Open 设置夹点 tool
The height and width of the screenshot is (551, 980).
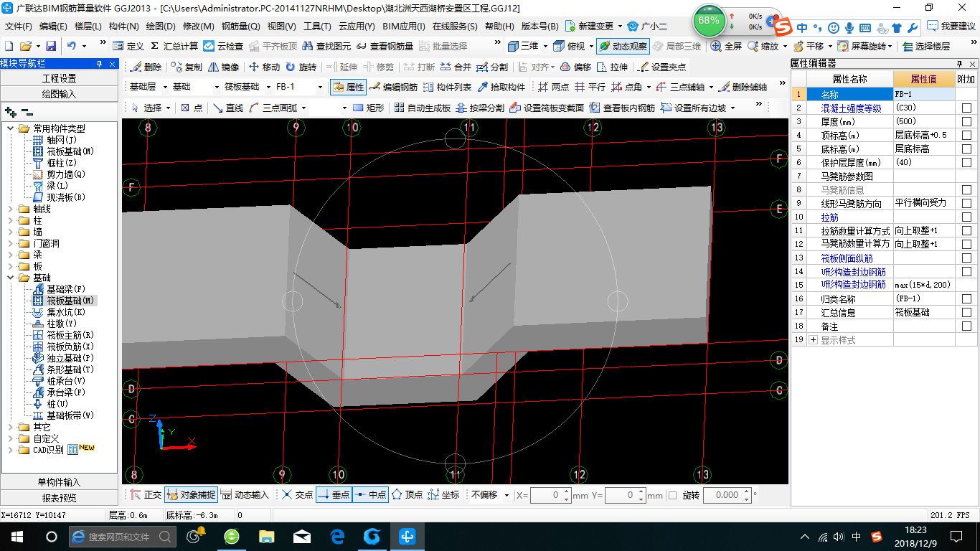click(662, 67)
